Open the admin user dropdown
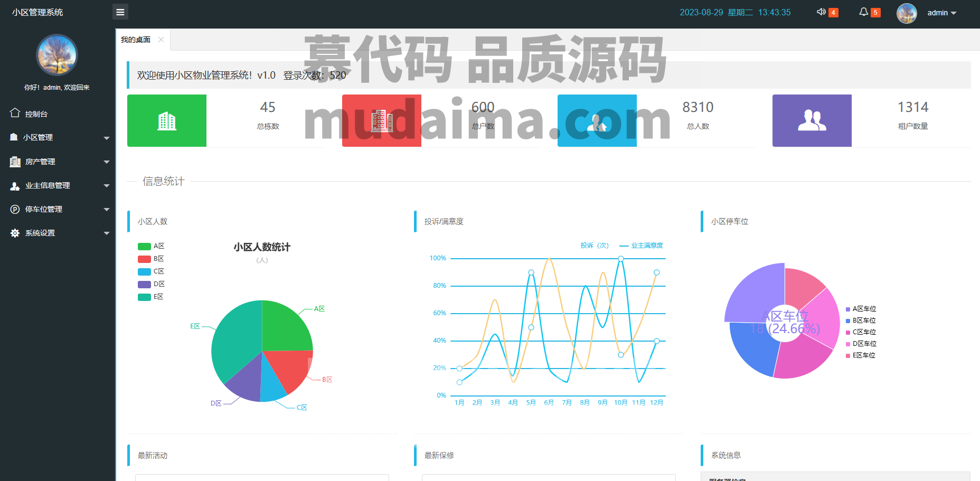Viewport: 980px width, 481px height. [941, 13]
